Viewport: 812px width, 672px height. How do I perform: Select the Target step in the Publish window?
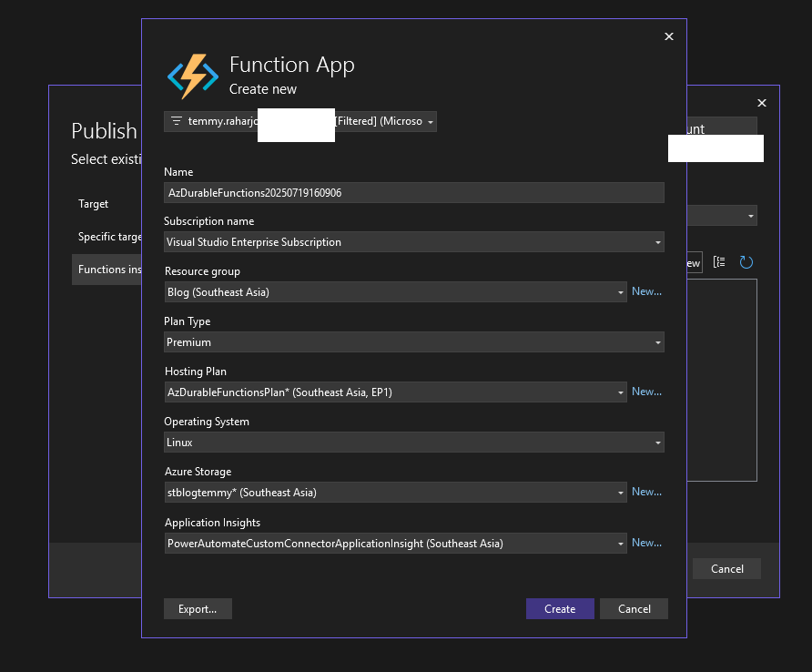[x=93, y=204]
